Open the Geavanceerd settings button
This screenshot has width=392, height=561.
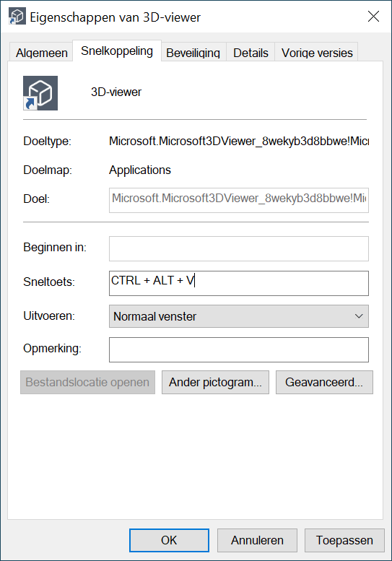[x=324, y=383]
